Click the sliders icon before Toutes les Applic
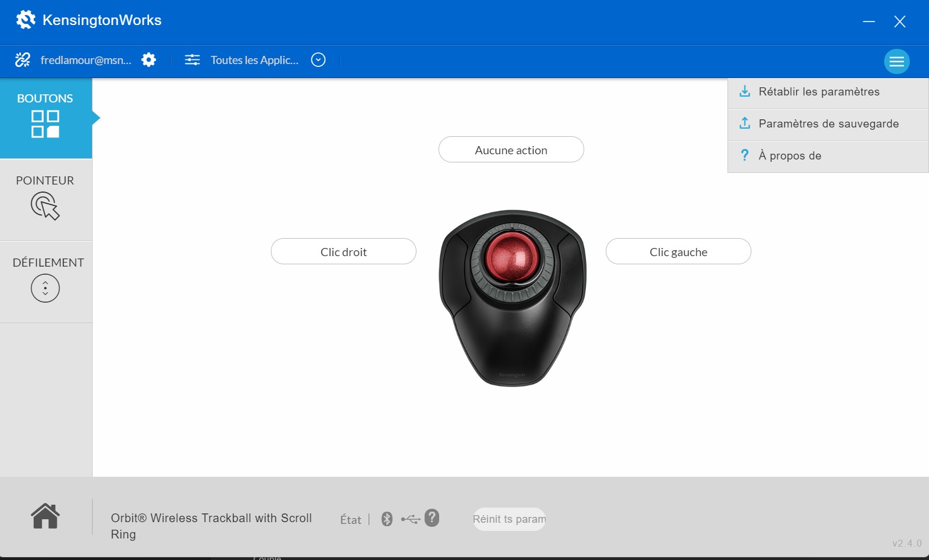Image resolution: width=929 pixels, height=560 pixels. click(x=192, y=60)
